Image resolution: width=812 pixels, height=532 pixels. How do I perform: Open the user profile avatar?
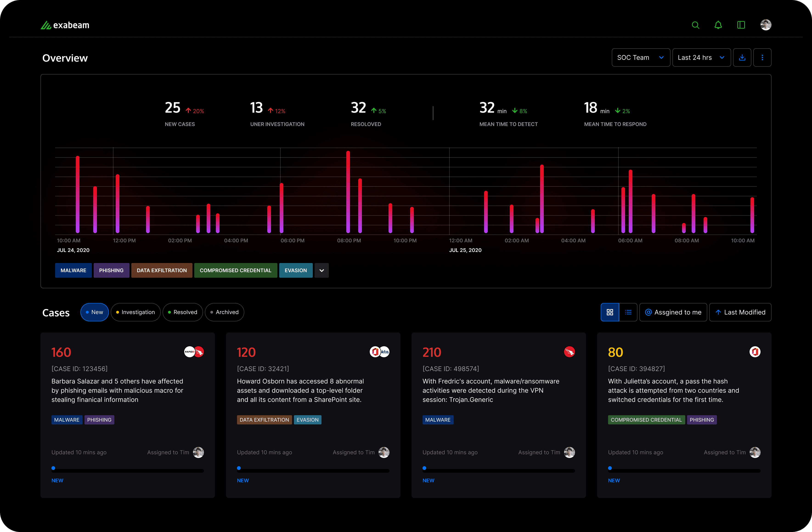(766, 25)
